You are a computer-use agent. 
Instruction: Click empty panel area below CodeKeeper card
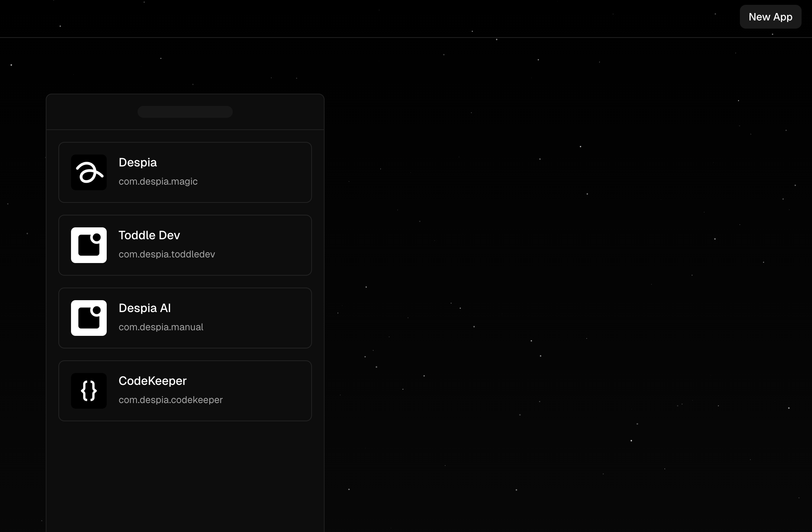(x=185, y=476)
